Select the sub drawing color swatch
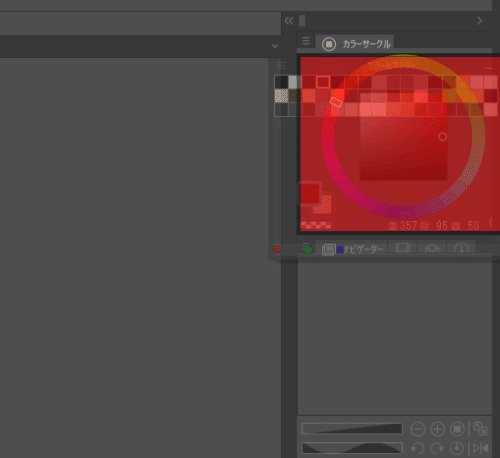This screenshot has height=458, width=500. coord(326,207)
